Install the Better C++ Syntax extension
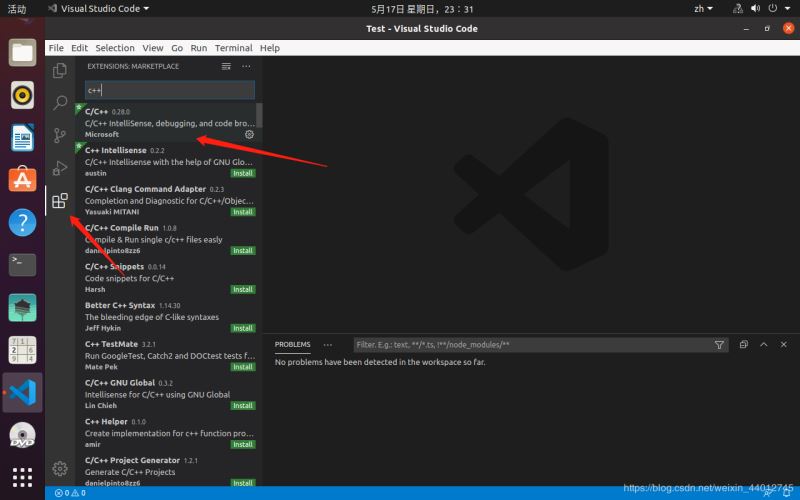 (243, 328)
